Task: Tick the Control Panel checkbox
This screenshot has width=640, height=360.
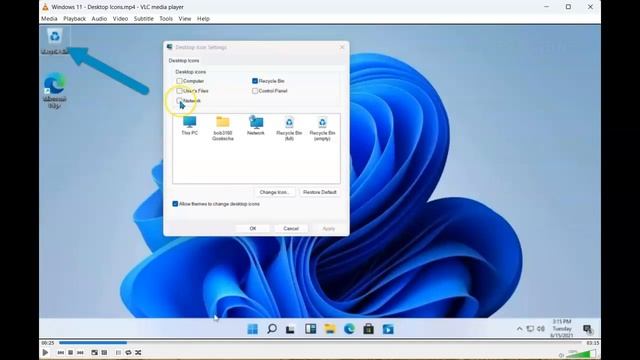Action: point(255,91)
